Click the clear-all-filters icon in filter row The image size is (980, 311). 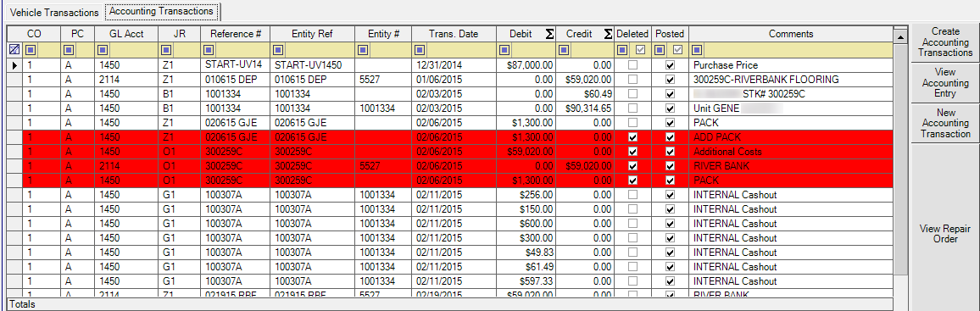click(14, 50)
